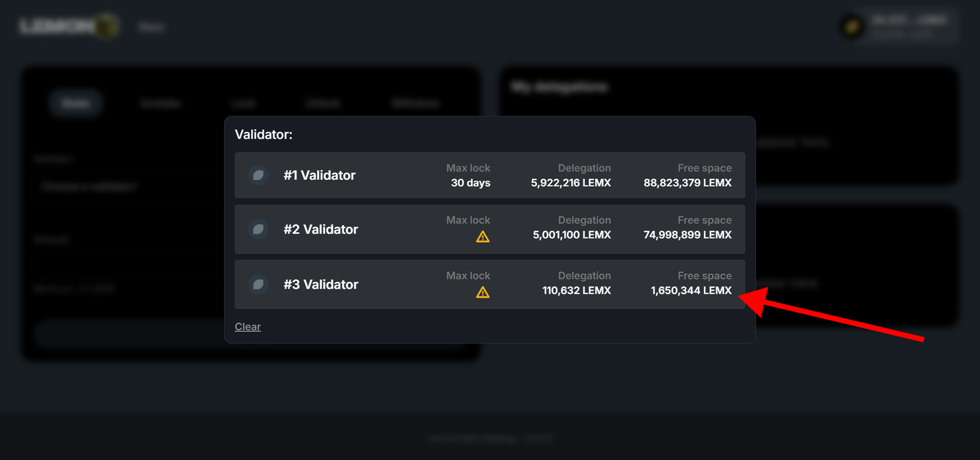Image resolution: width=980 pixels, height=460 pixels.
Task: Click the leaf icon beside #2 Validator
Action: (258, 229)
